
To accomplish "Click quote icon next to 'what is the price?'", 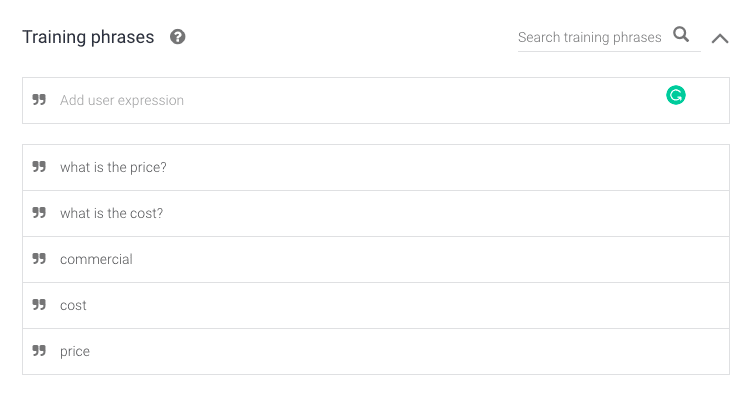I will (39, 166).
